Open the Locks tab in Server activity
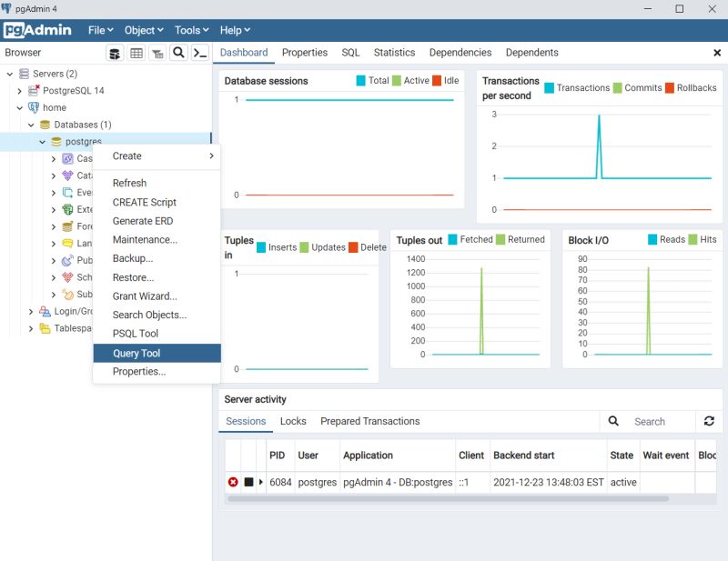 point(293,421)
